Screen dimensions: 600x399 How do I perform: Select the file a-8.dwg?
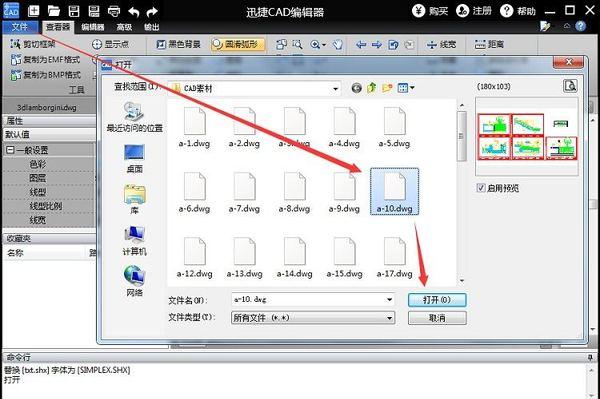pyautogui.click(x=294, y=192)
